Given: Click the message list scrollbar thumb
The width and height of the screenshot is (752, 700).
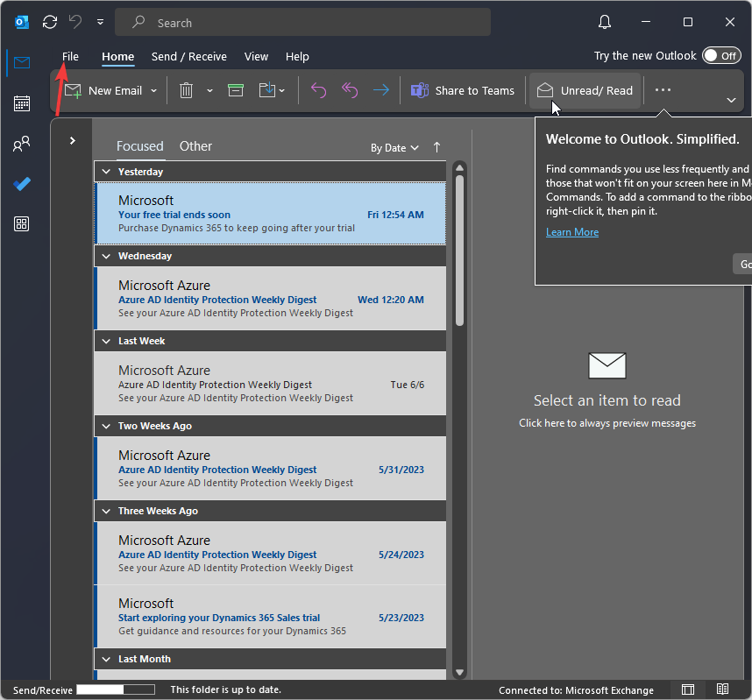Looking at the screenshot, I should click(459, 251).
